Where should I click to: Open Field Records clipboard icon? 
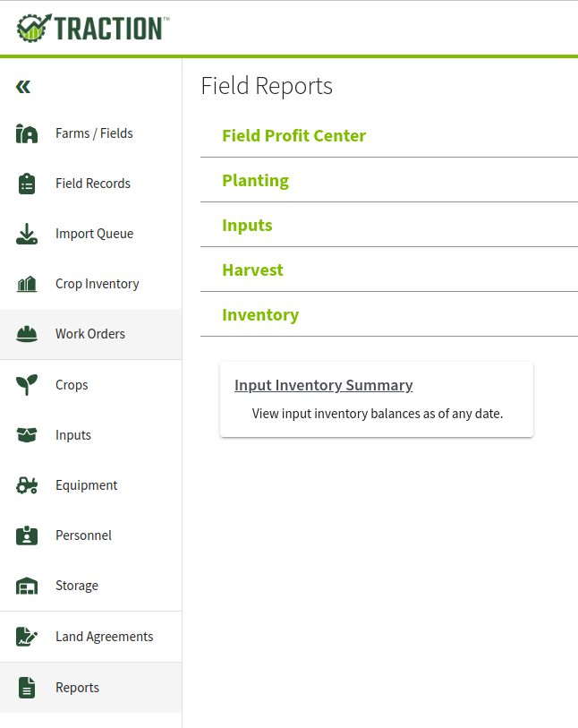click(27, 184)
